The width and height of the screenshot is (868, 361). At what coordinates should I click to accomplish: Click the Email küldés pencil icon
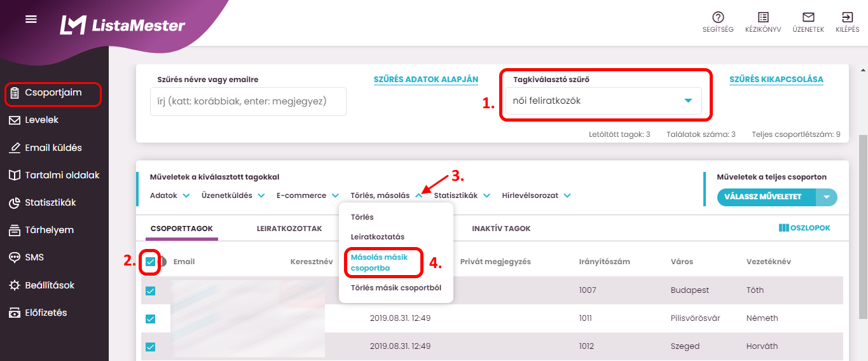15,148
